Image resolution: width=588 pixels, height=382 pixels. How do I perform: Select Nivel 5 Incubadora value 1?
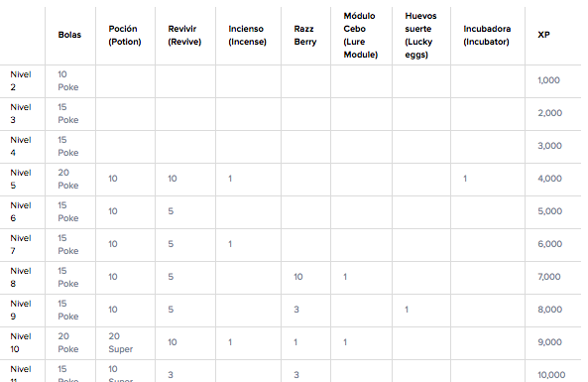click(465, 179)
